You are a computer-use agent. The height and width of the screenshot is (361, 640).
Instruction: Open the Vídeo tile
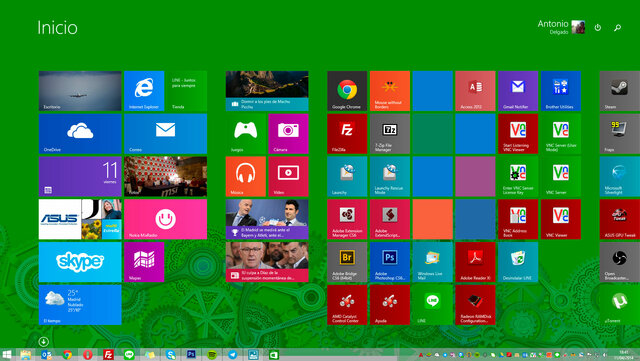coord(288,176)
